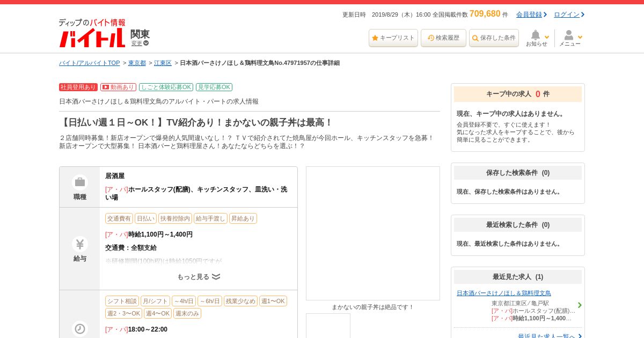Expand salary details with もっと見る
Image resolution: width=644 pixels, height=338 pixels.
tap(199, 277)
